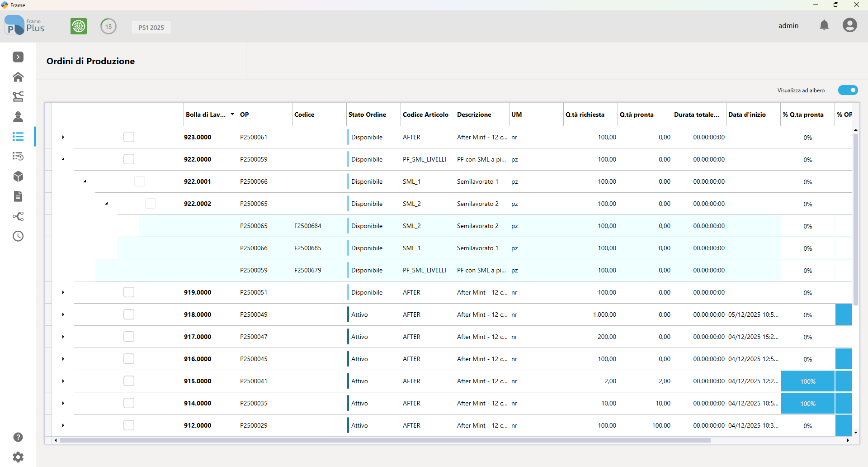The image size is (868, 467).
Task: Turn off the Visualizza ad albero toggle
Action: point(848,90)
